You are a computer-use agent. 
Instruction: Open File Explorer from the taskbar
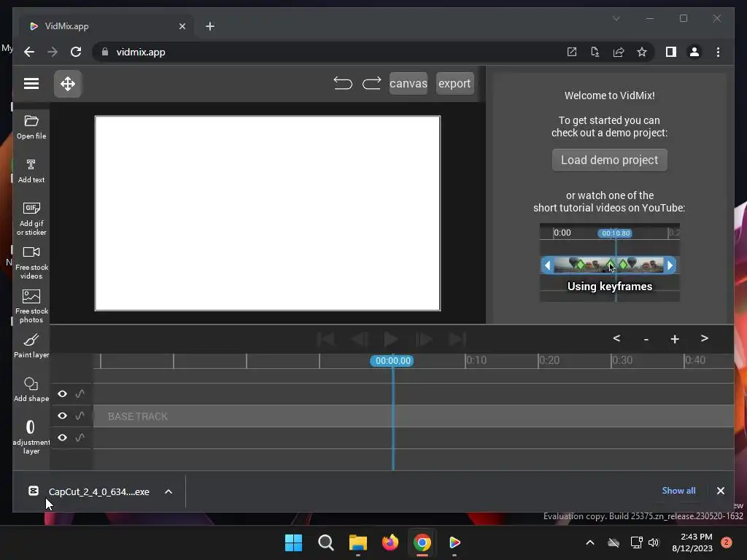tap(357, 542)
